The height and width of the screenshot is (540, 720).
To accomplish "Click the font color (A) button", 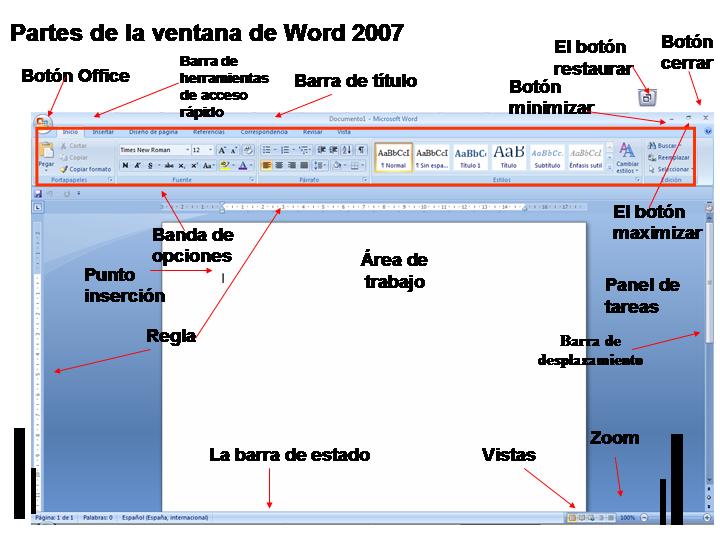I will [243, 166].
